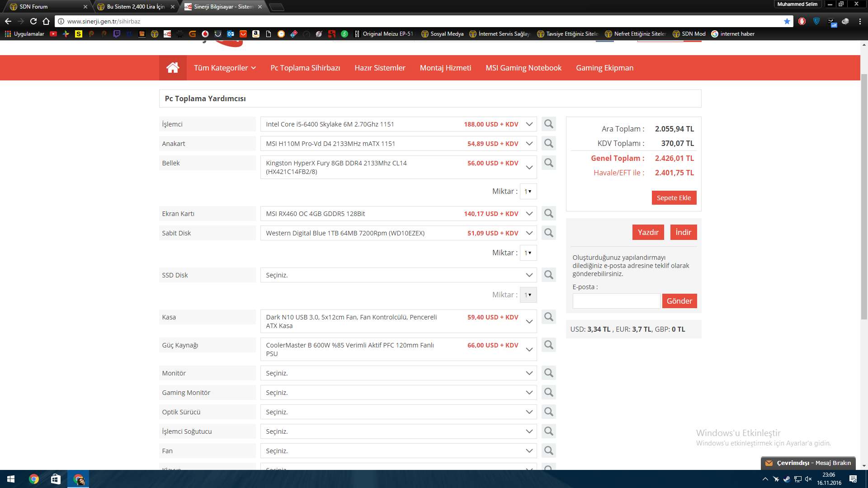This screenshot has height=488, width=868.
Task: Open the Monitör Seçiniz dropdown
Action: tap(398, 373)
